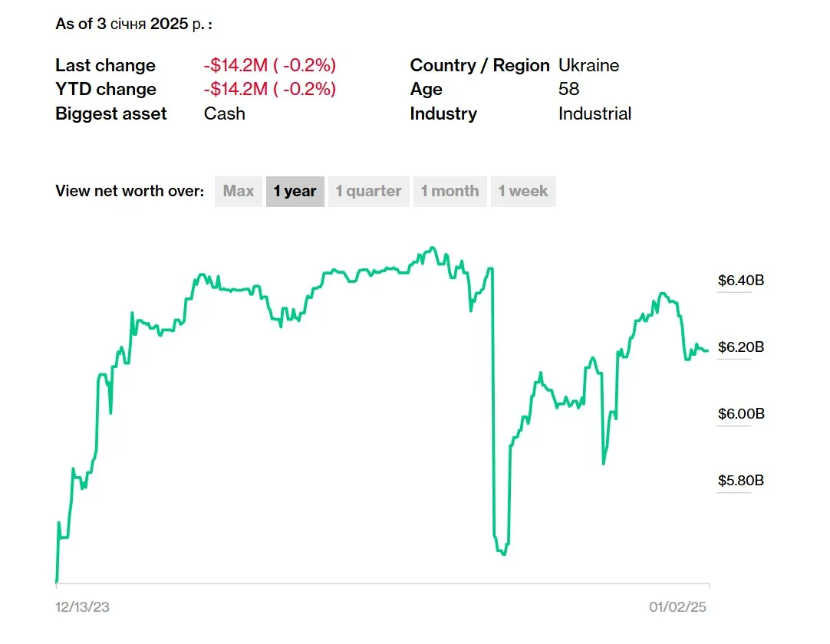The height and width of the screenshot is (644, 830).
Task: Click the 12/13/23 start date label
Action: coord(82,607)
